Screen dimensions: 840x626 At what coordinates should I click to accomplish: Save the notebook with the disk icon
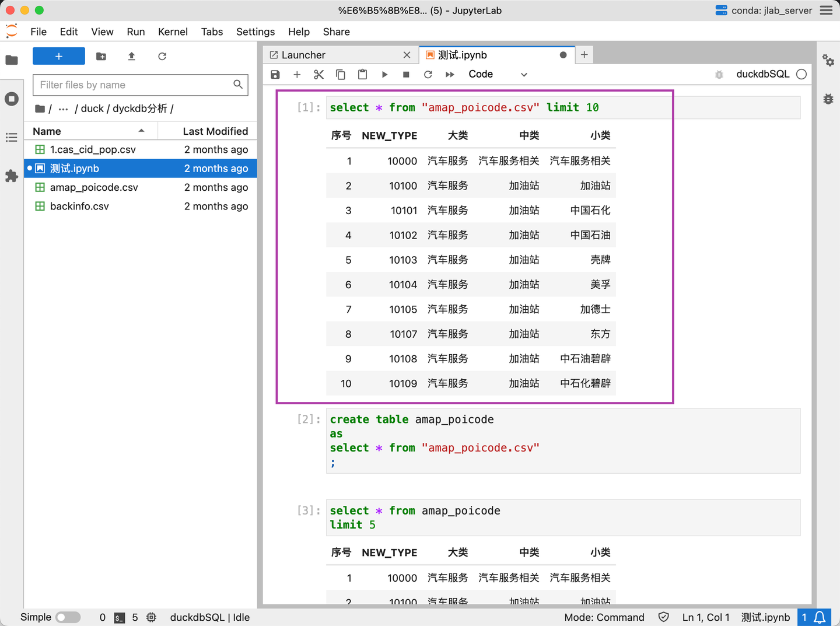(x=275, y=74)
